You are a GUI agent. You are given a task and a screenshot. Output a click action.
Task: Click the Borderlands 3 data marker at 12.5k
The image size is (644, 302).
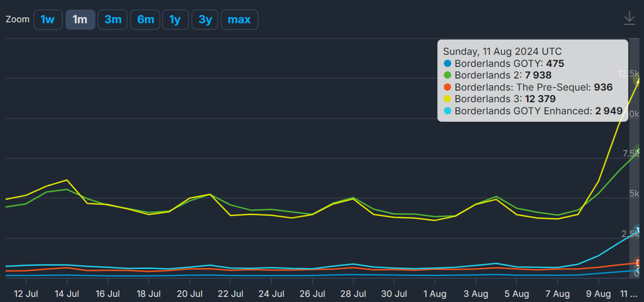(639, 80)
